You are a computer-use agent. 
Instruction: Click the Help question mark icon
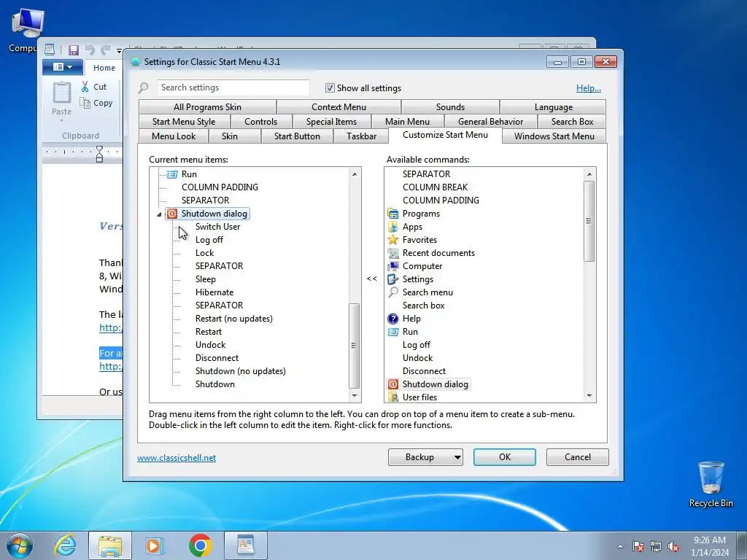(393, 319)
